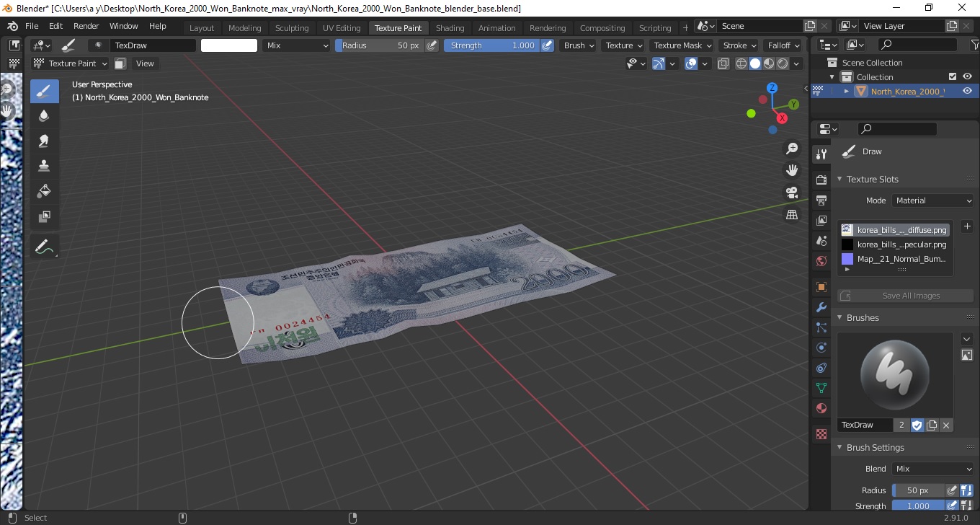This screenshot has width=980, height=525.
Task: Click the viewport pan hand icon
Action: 792,170
